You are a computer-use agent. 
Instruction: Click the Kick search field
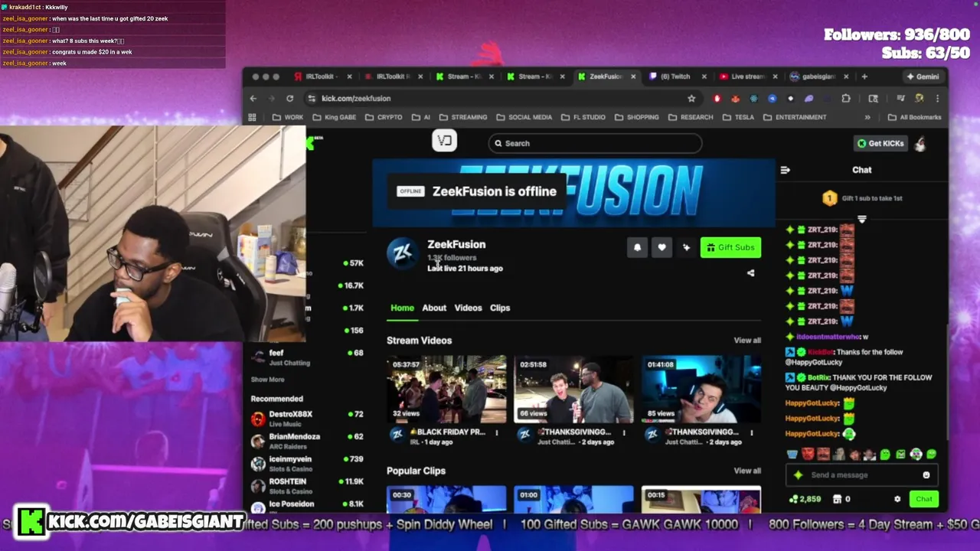tap(595, 143)
